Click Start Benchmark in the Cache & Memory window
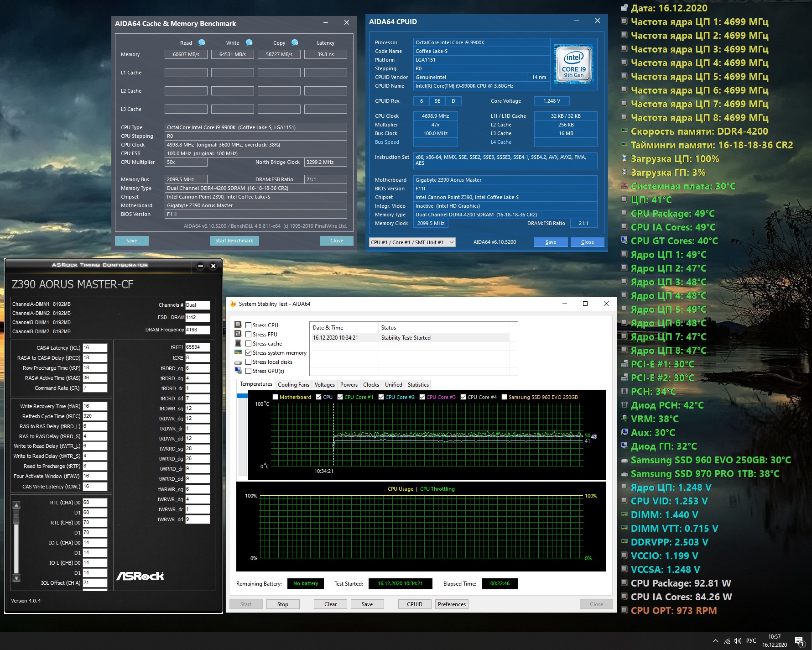 (234, 241)
